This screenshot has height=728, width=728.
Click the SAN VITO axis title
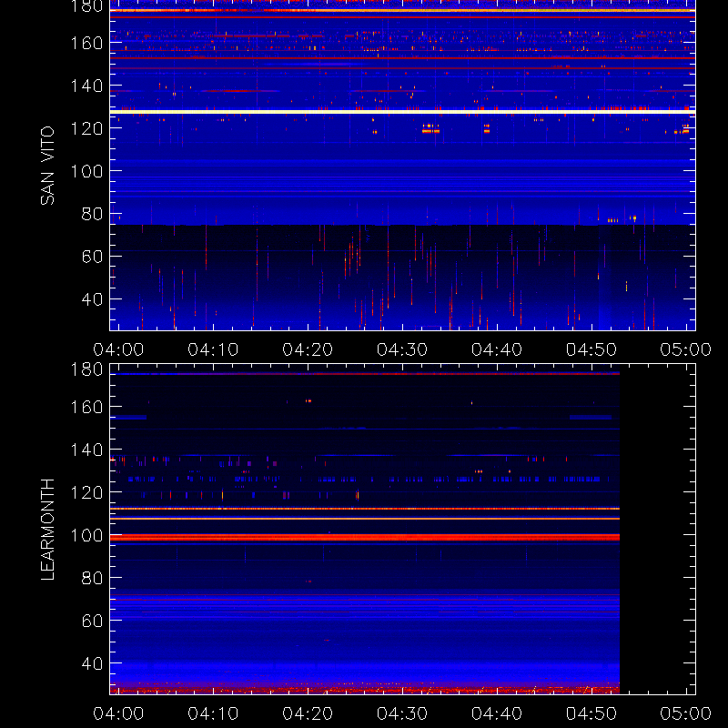47,166
